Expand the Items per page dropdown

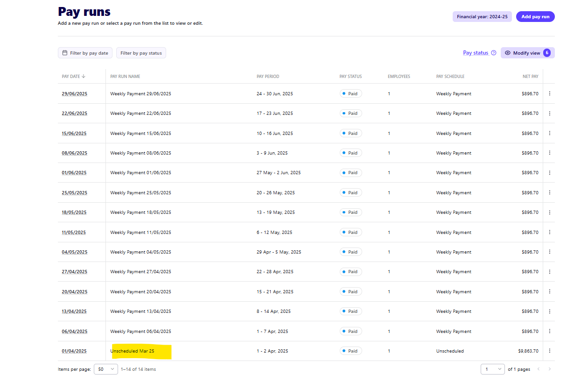[106, 369]
